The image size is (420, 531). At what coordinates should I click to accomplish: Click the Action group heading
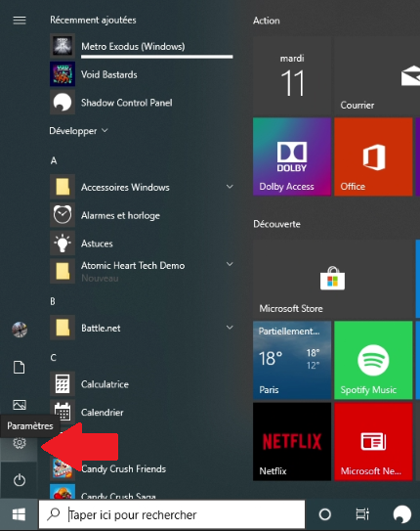(267, 21)
